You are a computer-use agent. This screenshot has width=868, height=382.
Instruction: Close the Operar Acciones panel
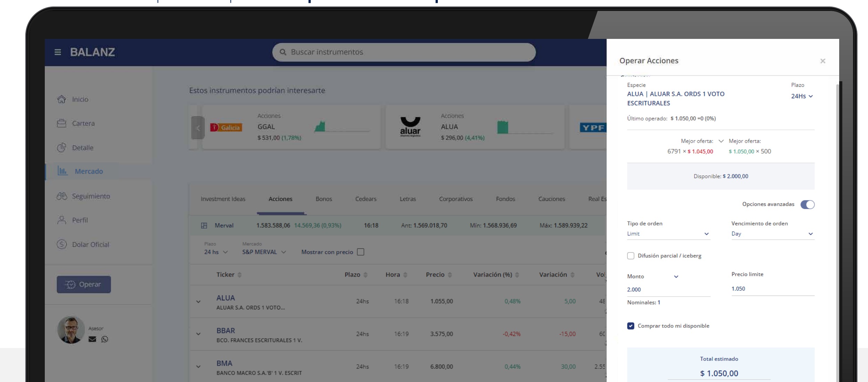pos(823,61)
